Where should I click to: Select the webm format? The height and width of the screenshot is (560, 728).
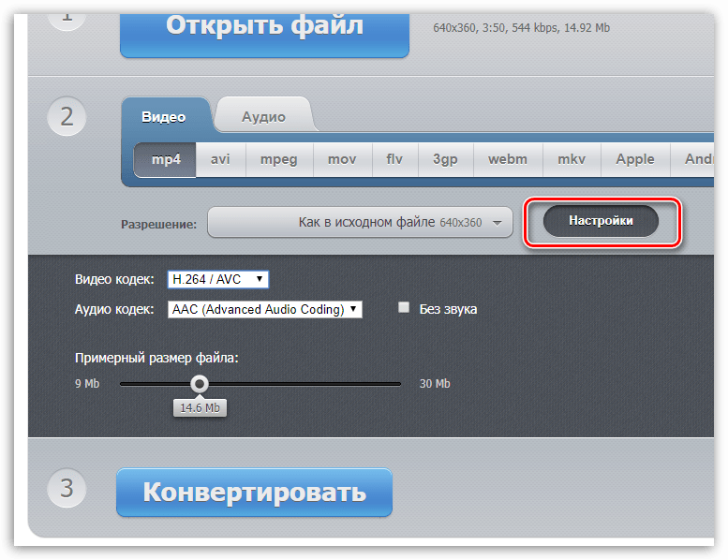[508, 159]
